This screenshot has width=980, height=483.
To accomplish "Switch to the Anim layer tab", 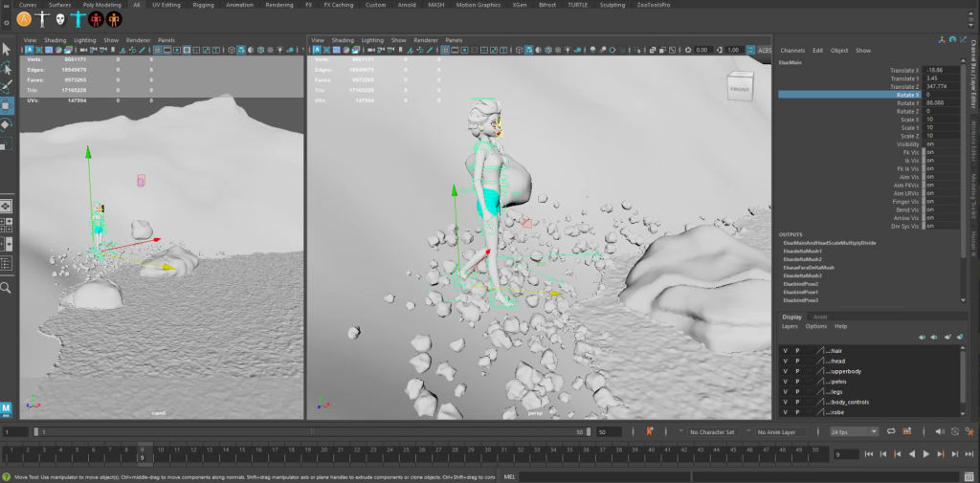I will (x=819, y=317).
